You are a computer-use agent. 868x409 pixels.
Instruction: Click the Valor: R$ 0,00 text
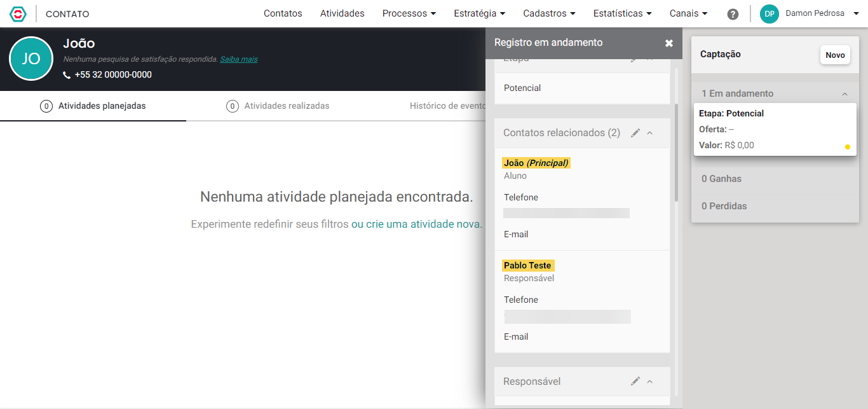pos(726,145)
